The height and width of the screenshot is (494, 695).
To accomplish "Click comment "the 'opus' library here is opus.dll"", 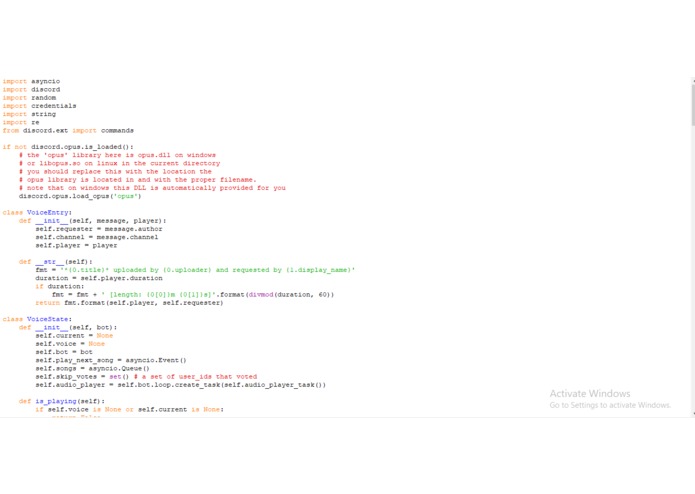I will click(117, 155).
